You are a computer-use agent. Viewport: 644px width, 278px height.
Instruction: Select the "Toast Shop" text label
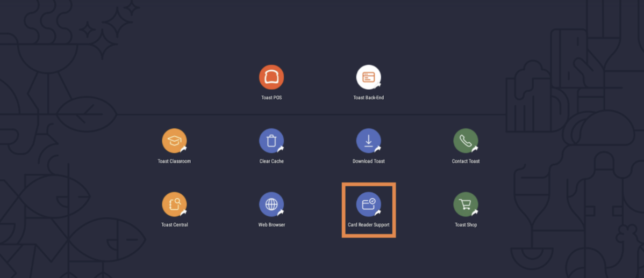coord(466,225)
